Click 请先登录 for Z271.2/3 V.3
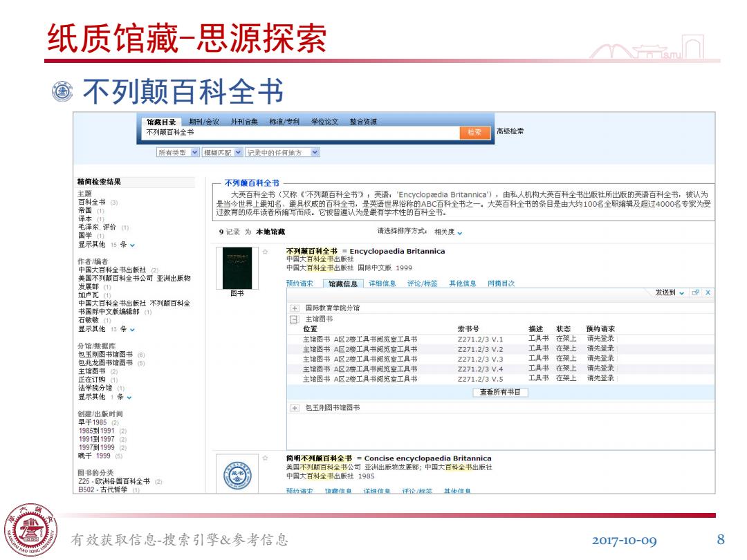This screenshot has width=747, height=560. 600,359
